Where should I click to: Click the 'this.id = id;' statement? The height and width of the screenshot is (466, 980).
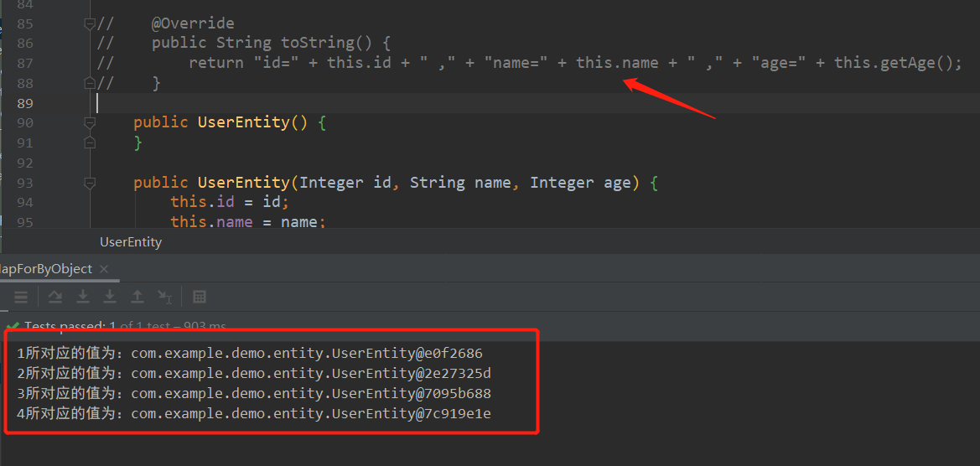click(x=230, y=202)
